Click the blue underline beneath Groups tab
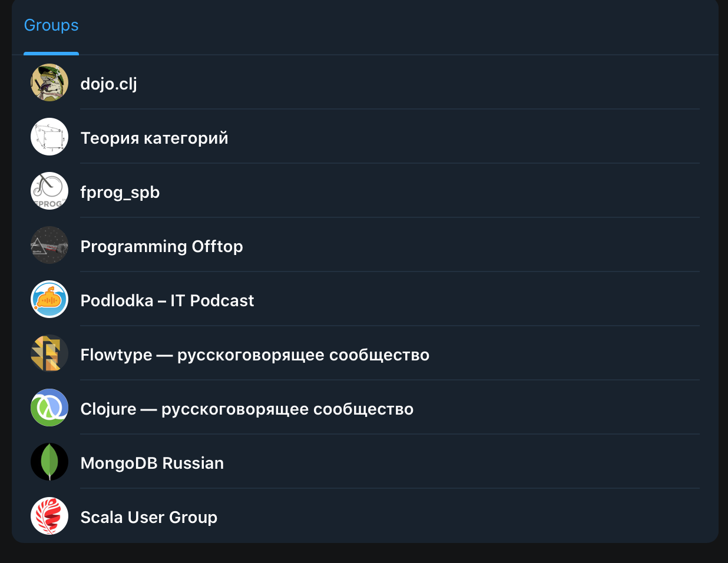728x563 pixels. tap(51, 54)
